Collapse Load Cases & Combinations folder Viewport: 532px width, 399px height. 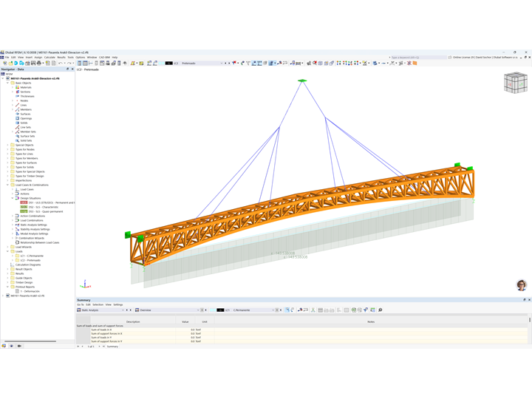coord(7,185)
